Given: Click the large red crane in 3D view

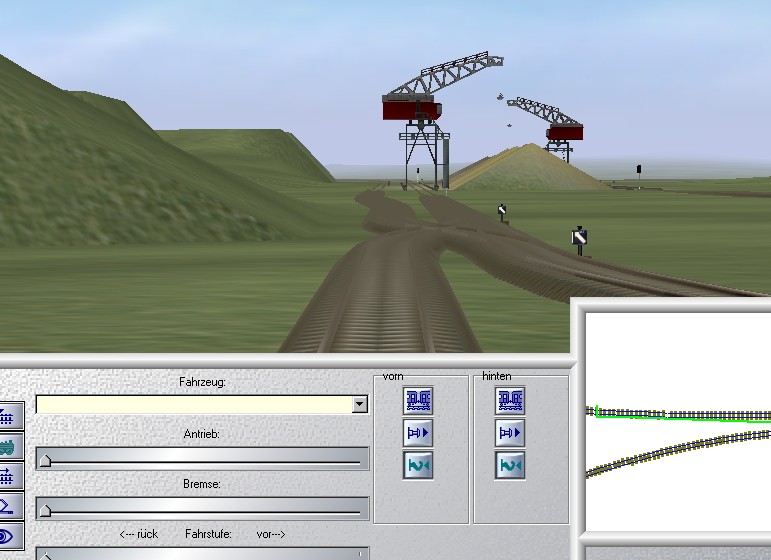Looking at the screenshot, I should tap(413, 108).
